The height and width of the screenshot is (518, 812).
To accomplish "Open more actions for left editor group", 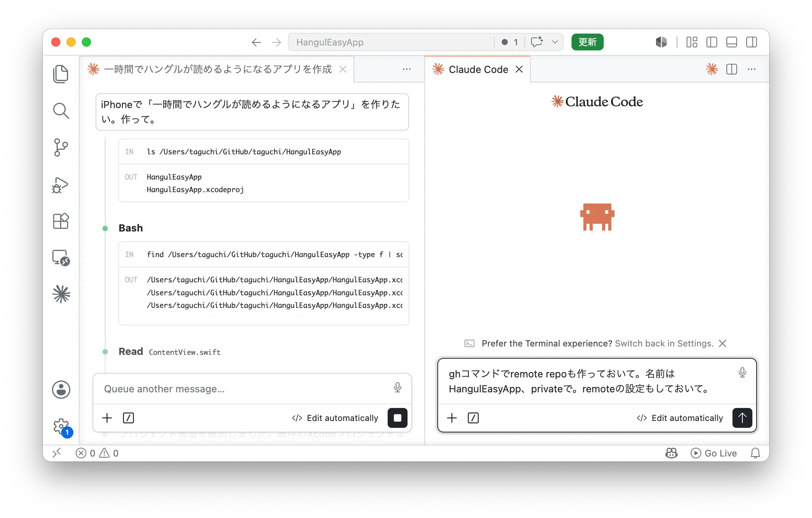I will coord(407,69).
